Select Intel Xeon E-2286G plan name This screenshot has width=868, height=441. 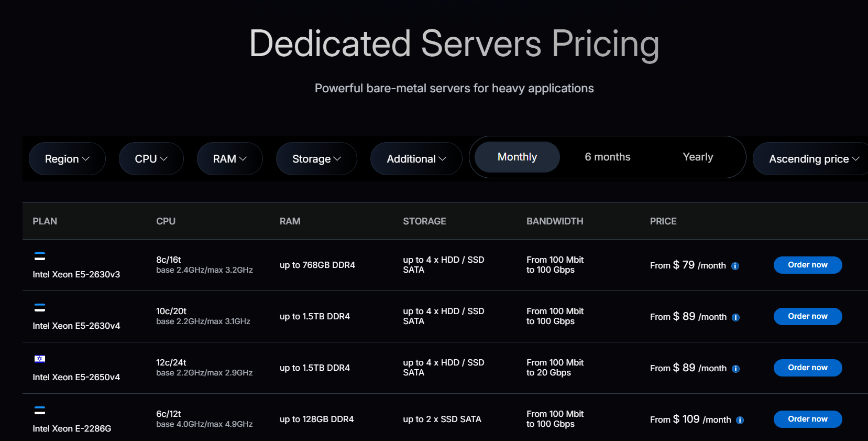72,428
